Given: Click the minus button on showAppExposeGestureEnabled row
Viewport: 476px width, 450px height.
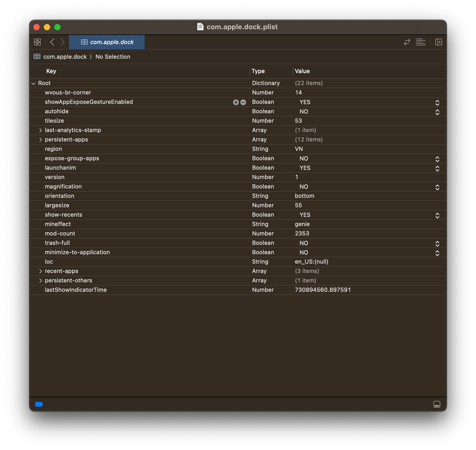Looking at the screenshot, I should coord(243,102).
